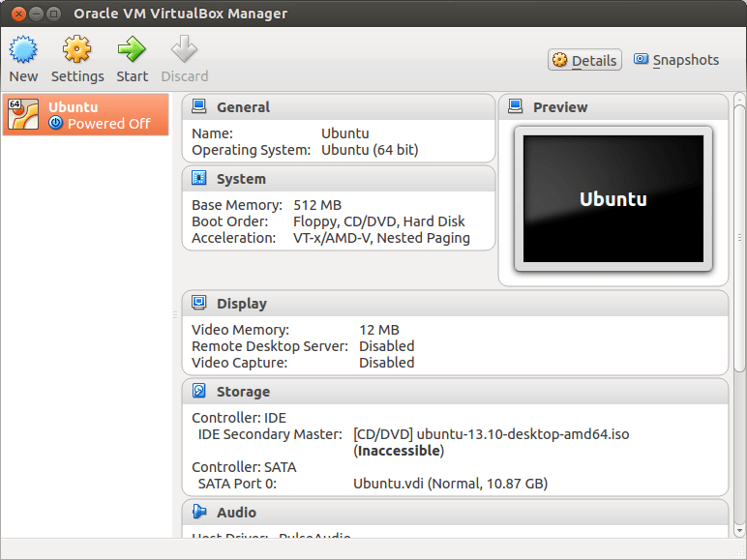The height and width of the screenshot is (560, 747).
Task: Open the General section header link
Action: click(243, 107)
